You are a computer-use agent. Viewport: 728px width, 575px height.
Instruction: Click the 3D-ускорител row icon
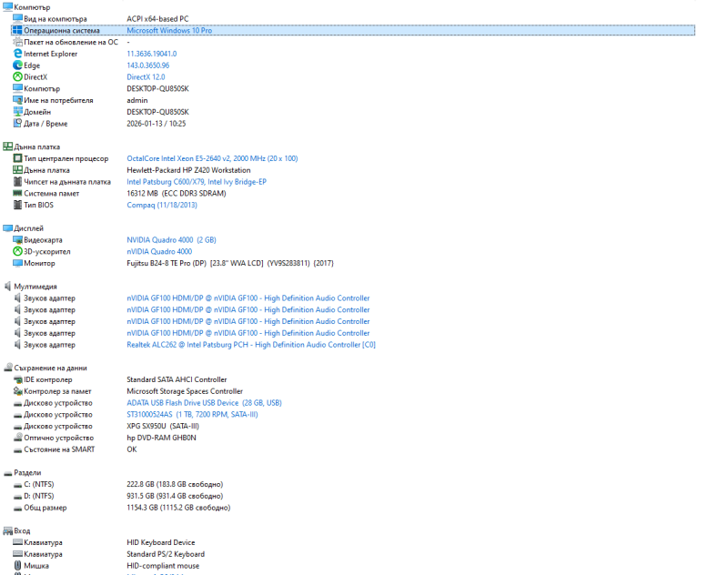coord(17,251)
